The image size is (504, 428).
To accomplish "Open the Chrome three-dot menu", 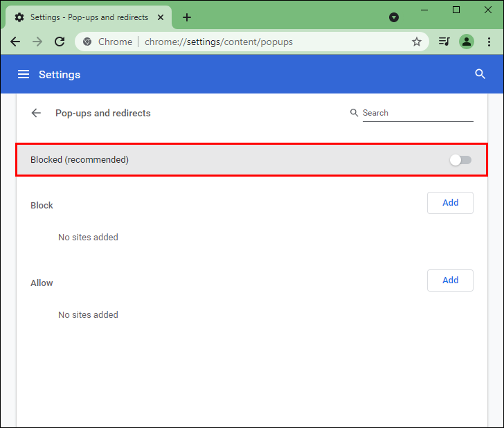I will [489, 42].
